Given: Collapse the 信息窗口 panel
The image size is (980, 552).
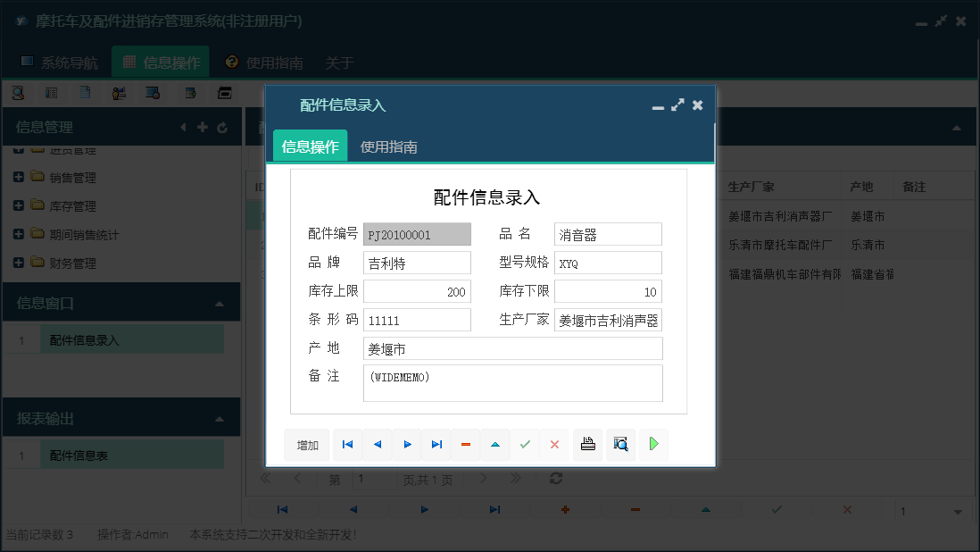Looking at the screenshot, I should [221, 302].
